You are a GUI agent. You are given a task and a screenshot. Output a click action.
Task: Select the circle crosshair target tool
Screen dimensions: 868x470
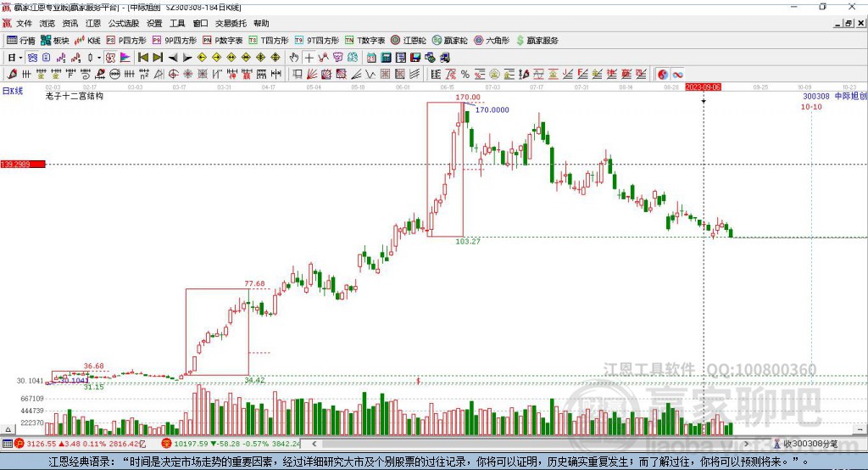pos(173,75)
